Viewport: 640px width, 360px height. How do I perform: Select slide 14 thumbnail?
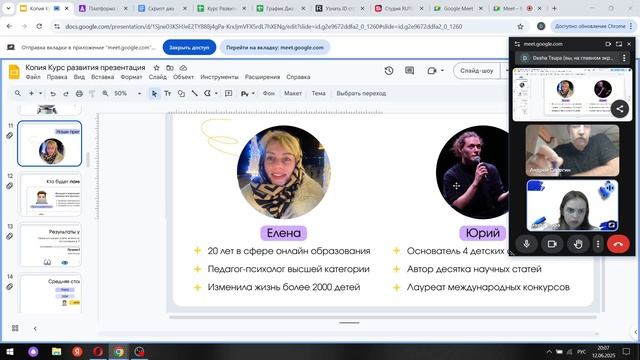click(49, 293)
